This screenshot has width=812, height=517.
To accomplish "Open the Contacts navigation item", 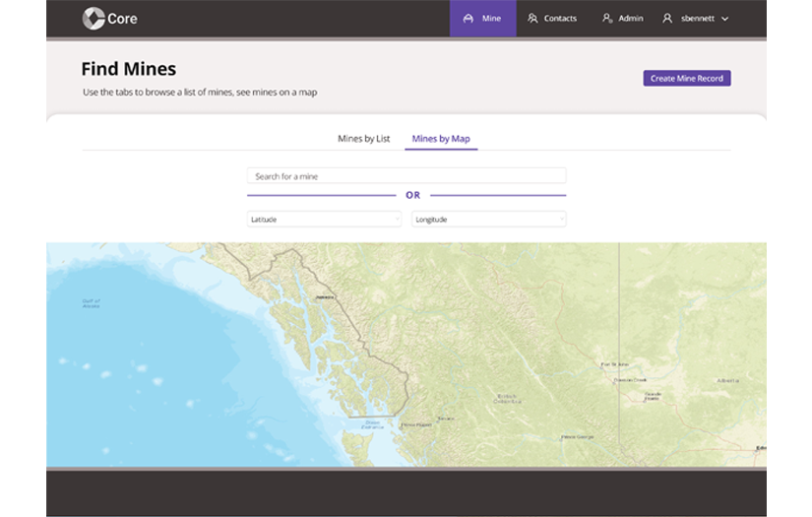I will 552,19.
